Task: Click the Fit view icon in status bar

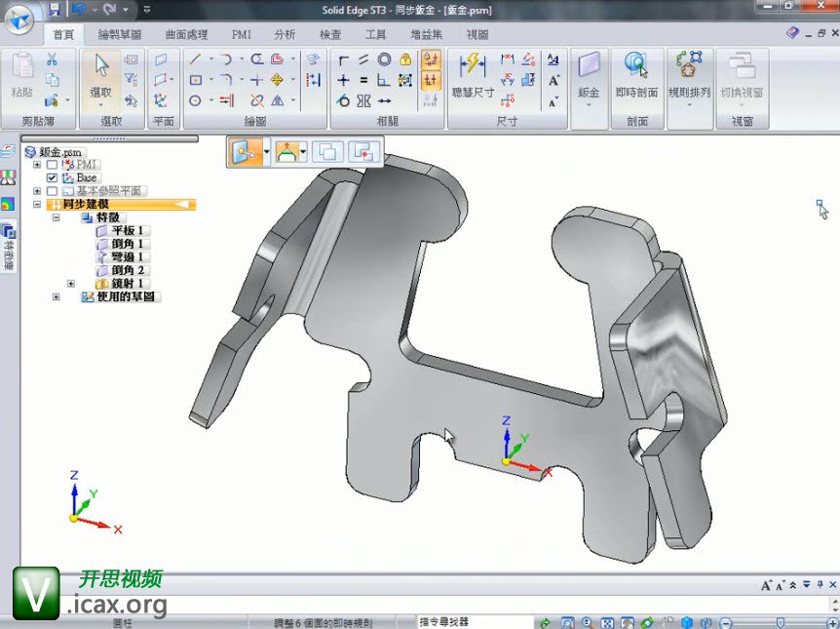Action: (607, 622)
